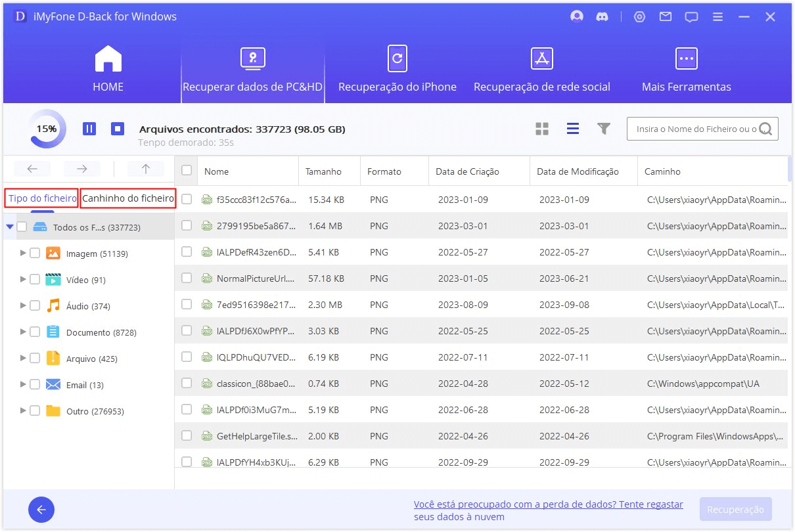The height and width of the screenshot is (532, 795).
Task: Open the feedback chat icon
Action: point(691,17)
